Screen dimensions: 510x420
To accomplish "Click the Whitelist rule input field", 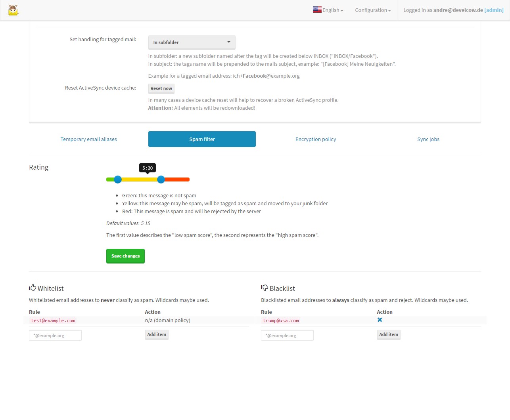I will (55, 335).
